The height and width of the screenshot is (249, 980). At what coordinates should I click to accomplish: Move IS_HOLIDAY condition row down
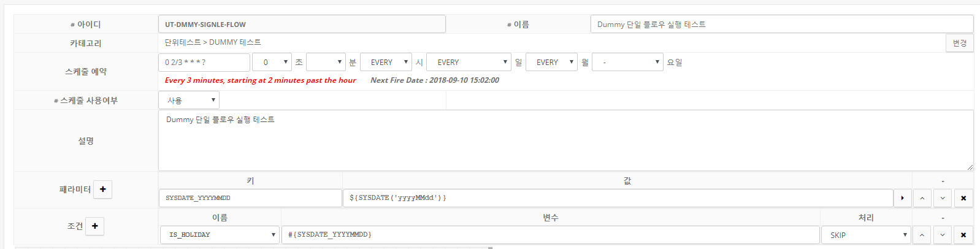point(943,235)
